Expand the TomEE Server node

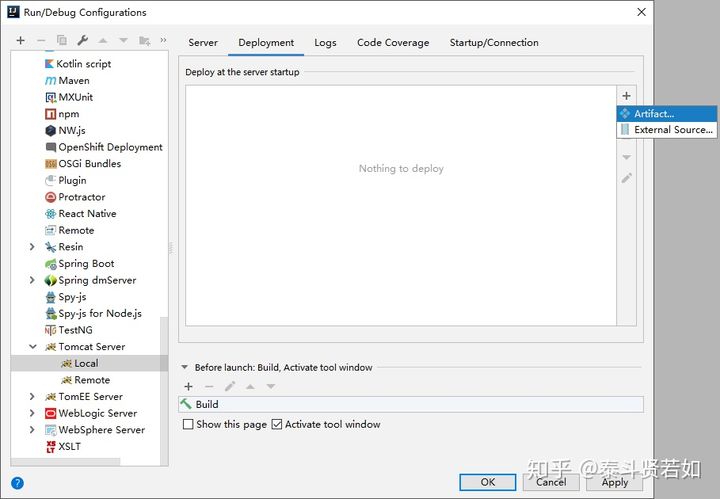click(x=32, y=397)
